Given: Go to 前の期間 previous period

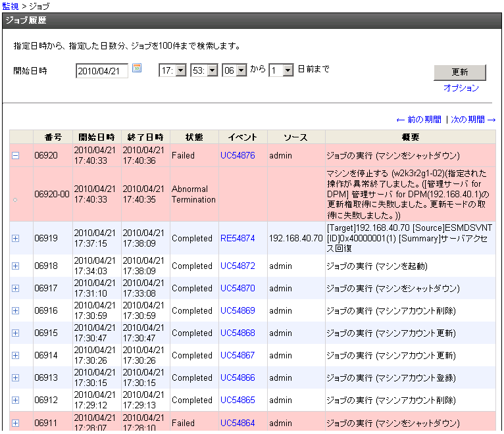Looking at the screenshot, I should coord(419,120).
